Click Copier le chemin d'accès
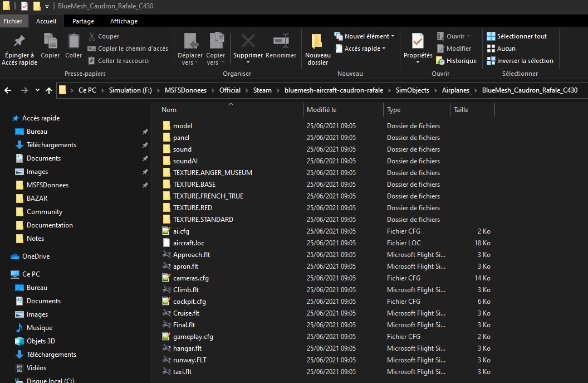The image size is (588, 383). [128, 49]
